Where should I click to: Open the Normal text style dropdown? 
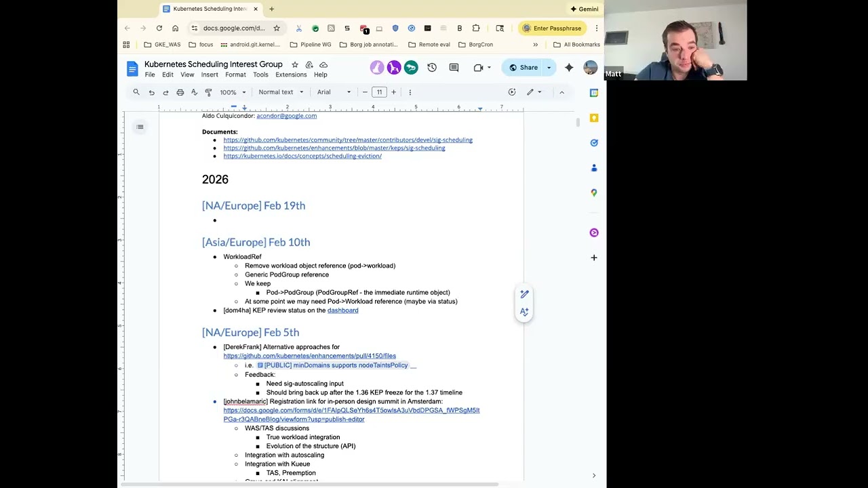pyautogui.click(x=281, y=92)
